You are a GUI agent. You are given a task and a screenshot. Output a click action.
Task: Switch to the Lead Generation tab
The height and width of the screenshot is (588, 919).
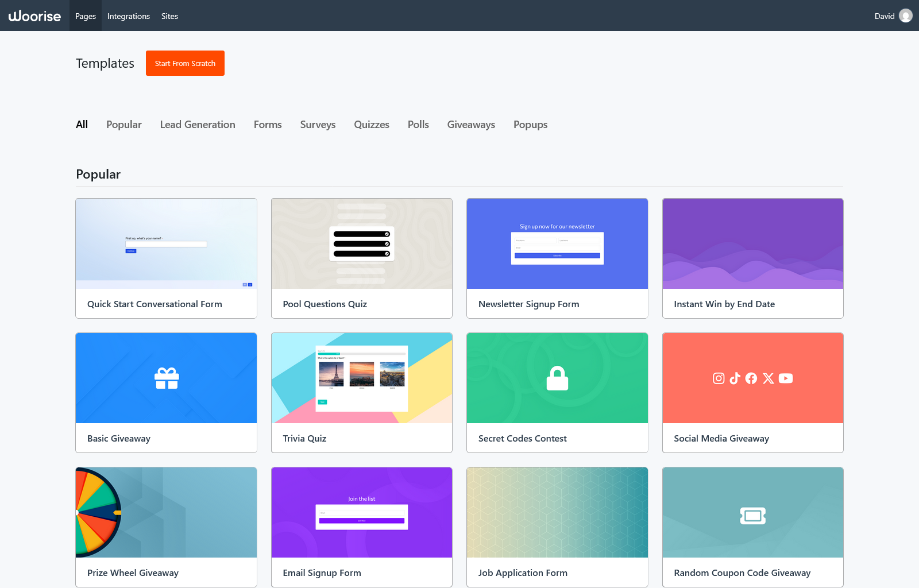(198, 125)
